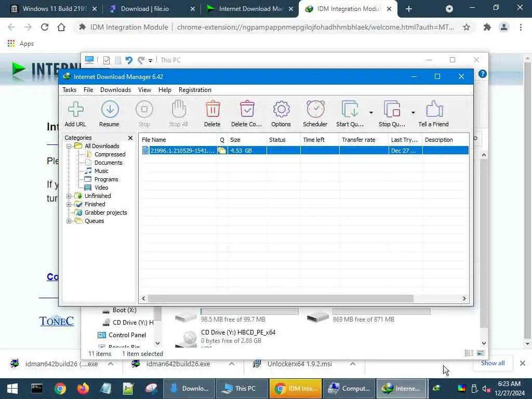The width and height of the screenshot is (532, 399).
Task: Collapse the All Downloads tree node
Action: pyautogui.click(x=69, y=146)
